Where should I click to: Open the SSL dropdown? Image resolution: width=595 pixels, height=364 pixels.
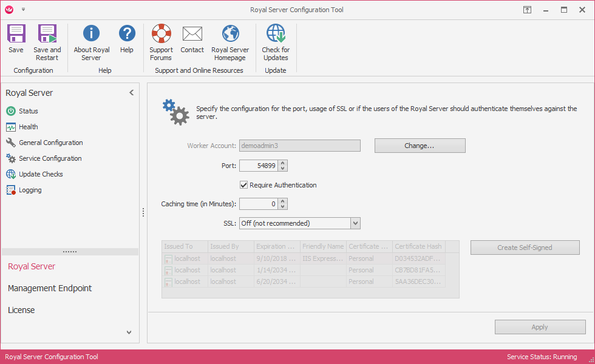pyautogui.click(x=355, y=223)
